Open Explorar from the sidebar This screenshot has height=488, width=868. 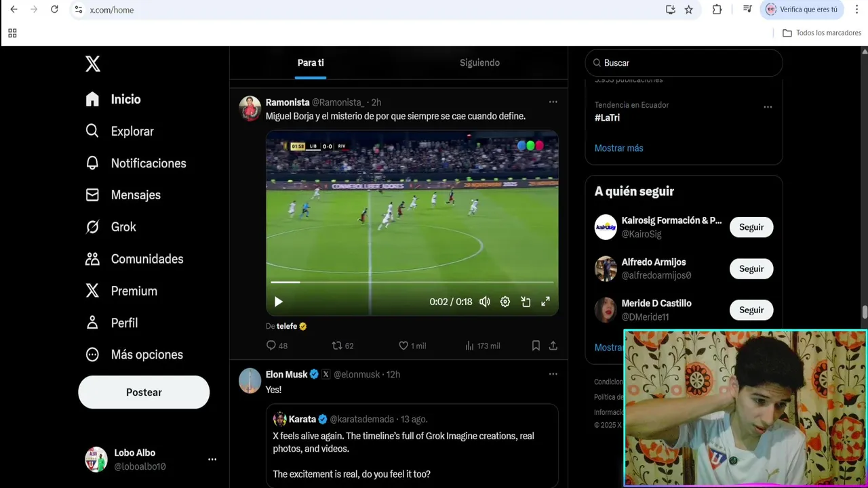(119, 131)
